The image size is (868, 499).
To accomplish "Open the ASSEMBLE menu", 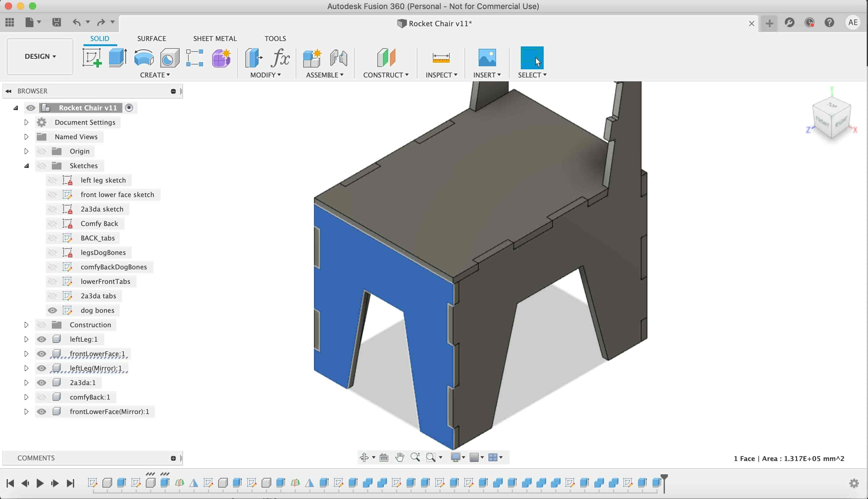I will (x=325, y=75).
